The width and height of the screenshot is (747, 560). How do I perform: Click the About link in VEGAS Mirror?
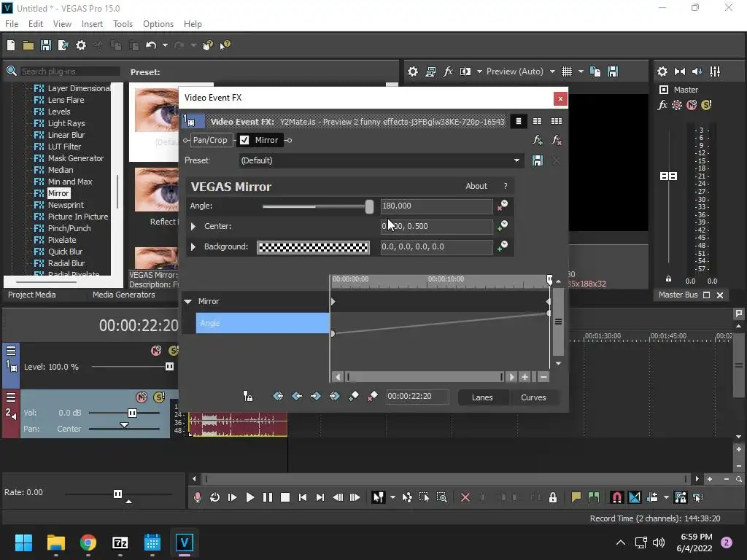coord(476,186)
